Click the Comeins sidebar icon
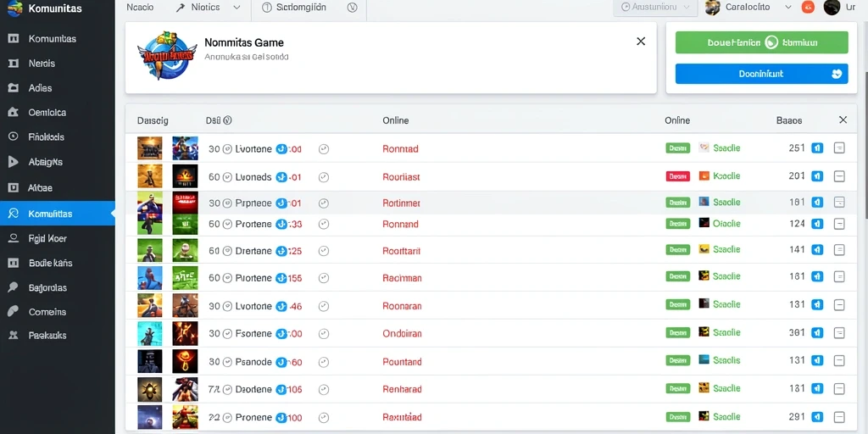 14,312
